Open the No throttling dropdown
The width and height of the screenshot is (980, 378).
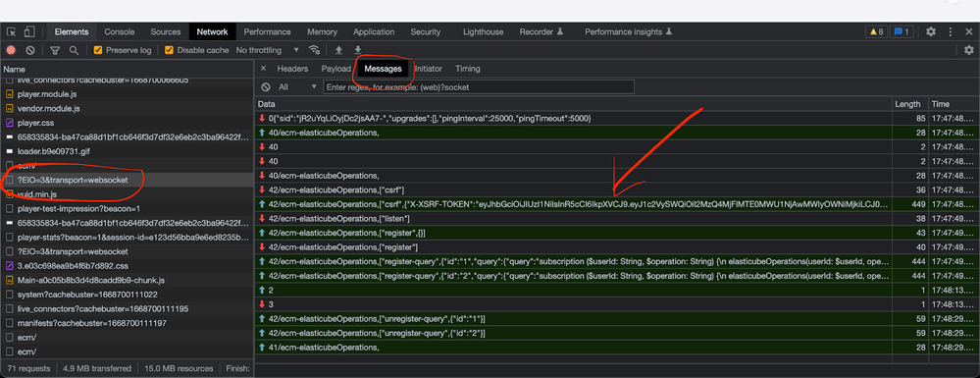point(268,50)
